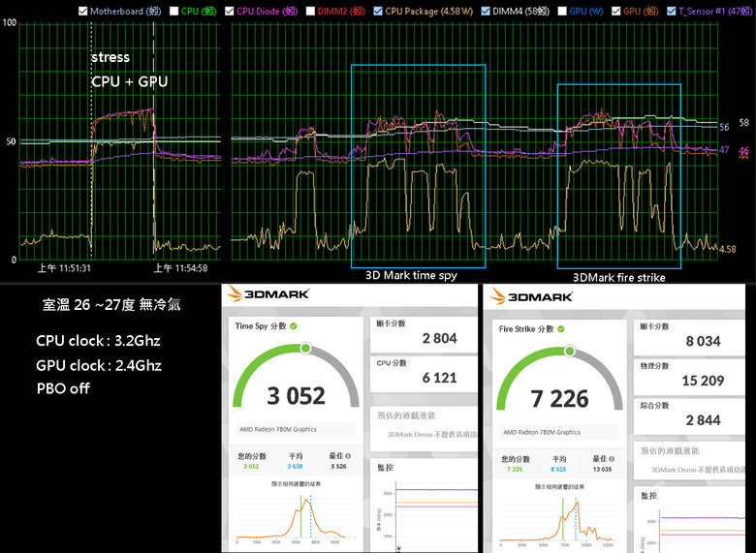Viewport: 756px width, 553px height.
Task: Select the Time Spy CPU score 6 121
Action: pyautogui.click(x=439, y=378)
